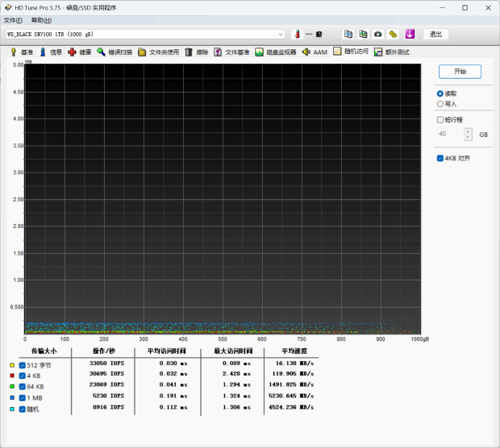Click the 2.428 ms max access time
500x448 pixels.
[236, 373]
